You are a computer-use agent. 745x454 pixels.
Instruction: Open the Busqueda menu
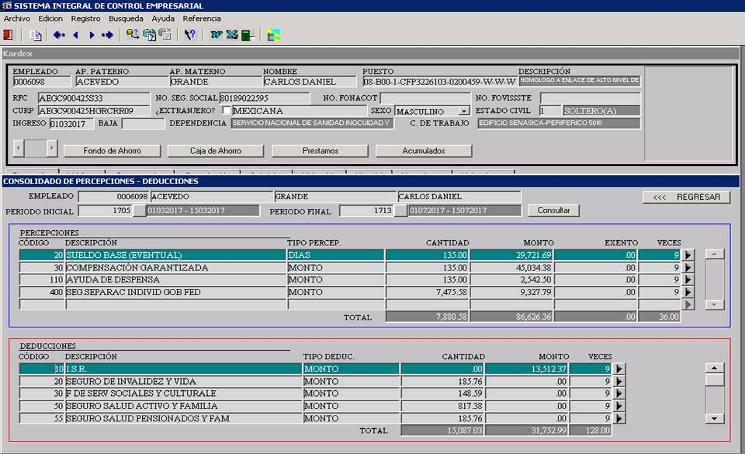[x=125, y=18]
